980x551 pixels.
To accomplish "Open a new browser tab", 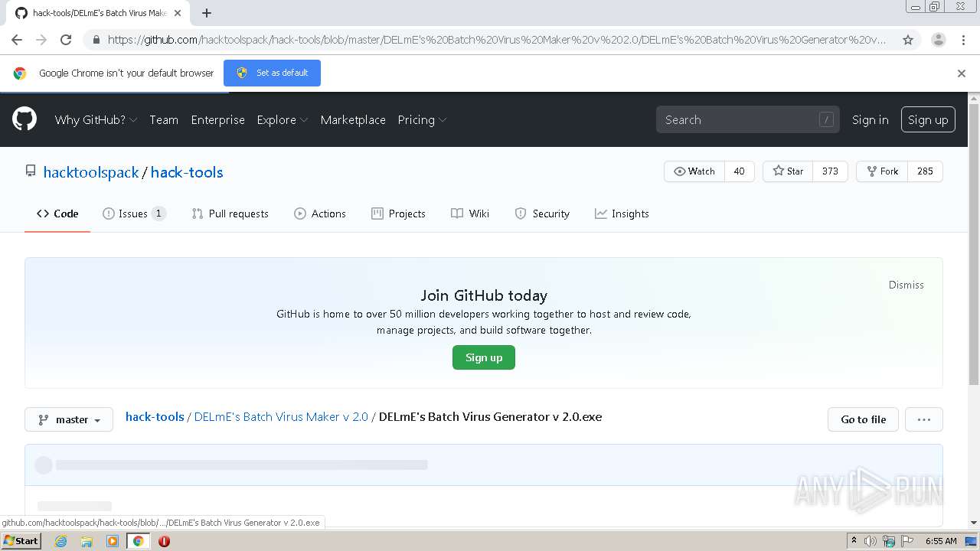I will click(207, 13).
